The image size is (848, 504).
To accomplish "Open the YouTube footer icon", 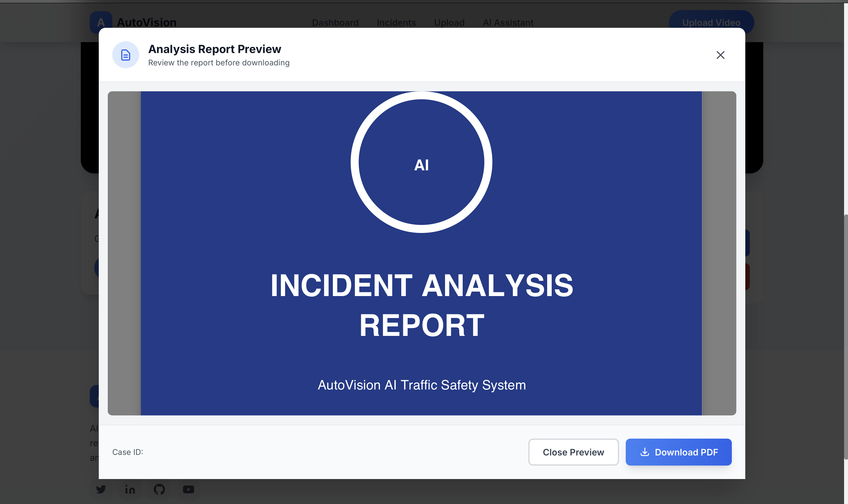I will click(x=189, y=489).
